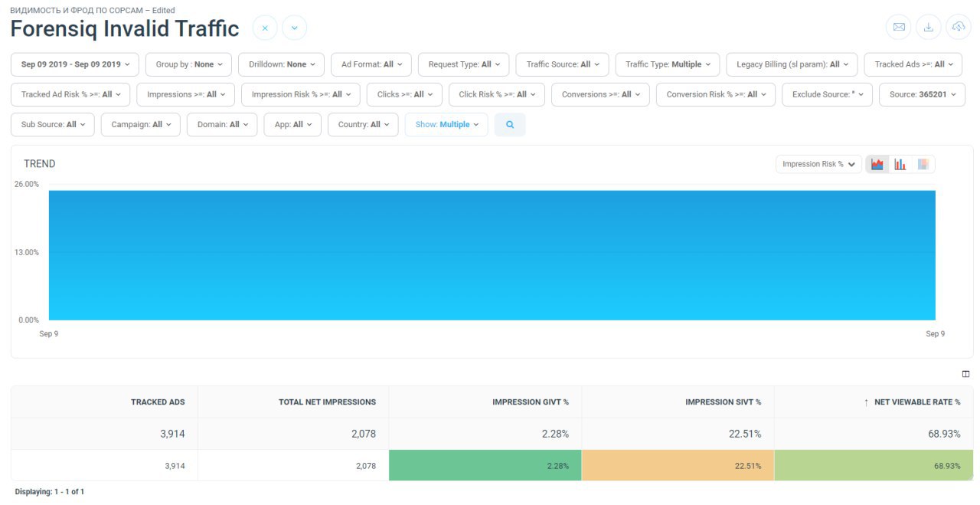The width and height of the screenshot is (980, 505).
Task: Open the table column settings icon
Action: (x=965, y=374)
